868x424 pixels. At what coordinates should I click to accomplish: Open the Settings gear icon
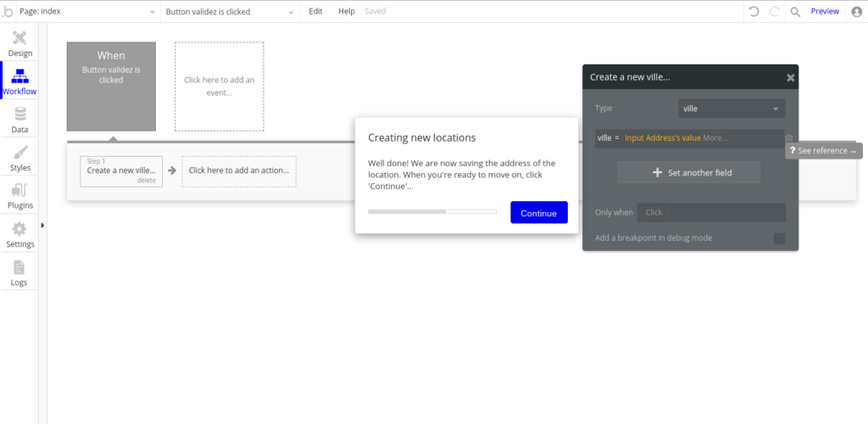click(19, 229)
